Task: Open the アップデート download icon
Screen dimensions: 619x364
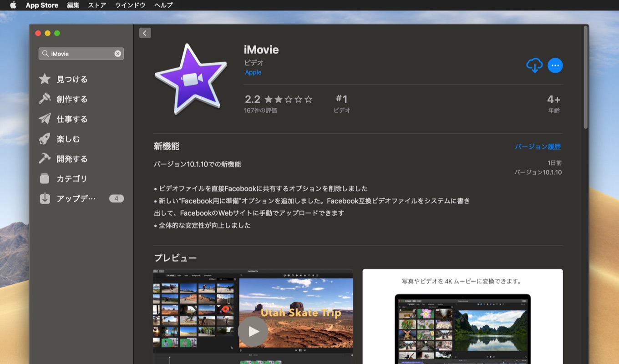Action: tap(45, 198)
